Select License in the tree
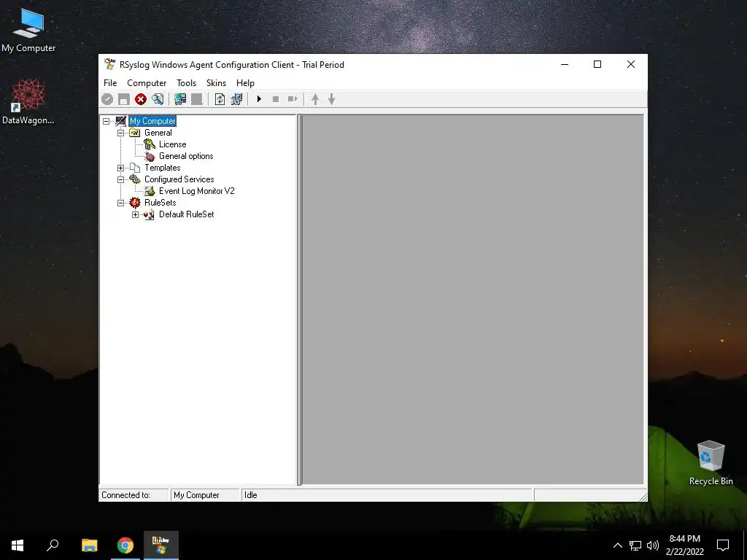Screen dimensions: 747x560 coord(172,144)
